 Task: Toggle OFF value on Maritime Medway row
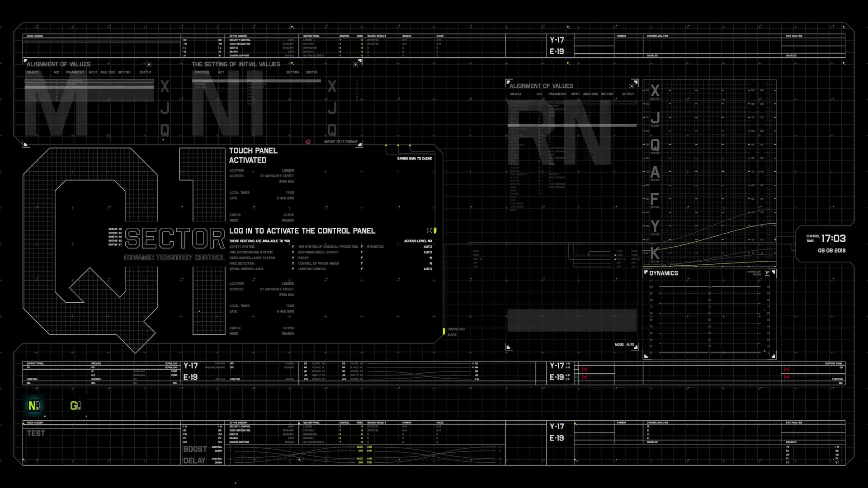tap(231, 367)
